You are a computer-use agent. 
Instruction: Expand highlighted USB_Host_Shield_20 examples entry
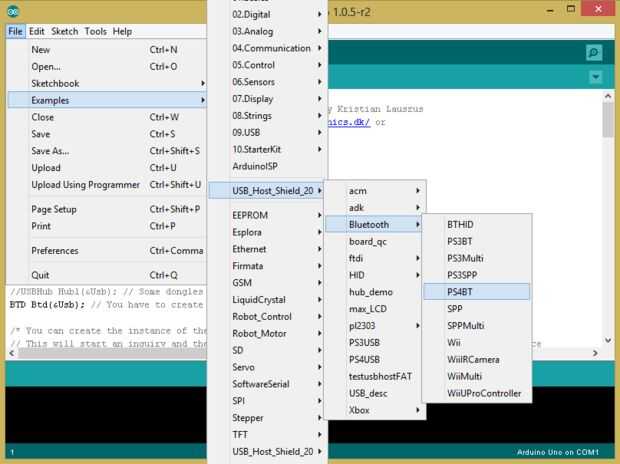[x=267, y=191]
